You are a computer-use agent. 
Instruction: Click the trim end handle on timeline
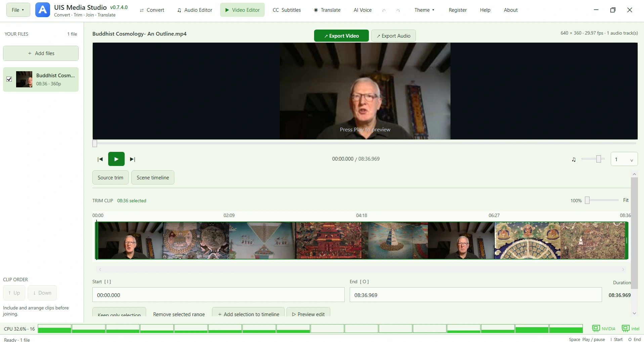[627, 240]
